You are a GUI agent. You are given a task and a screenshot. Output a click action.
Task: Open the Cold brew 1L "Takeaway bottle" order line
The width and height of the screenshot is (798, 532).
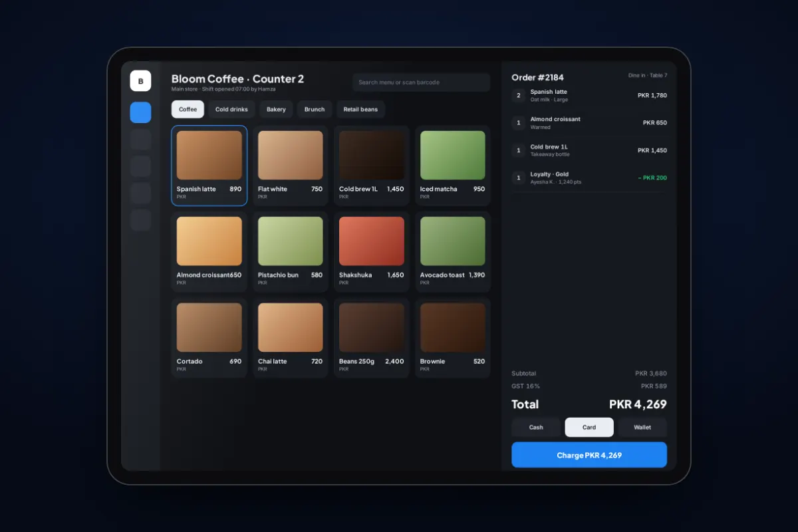pyautogui.click(x=589, y=150)
